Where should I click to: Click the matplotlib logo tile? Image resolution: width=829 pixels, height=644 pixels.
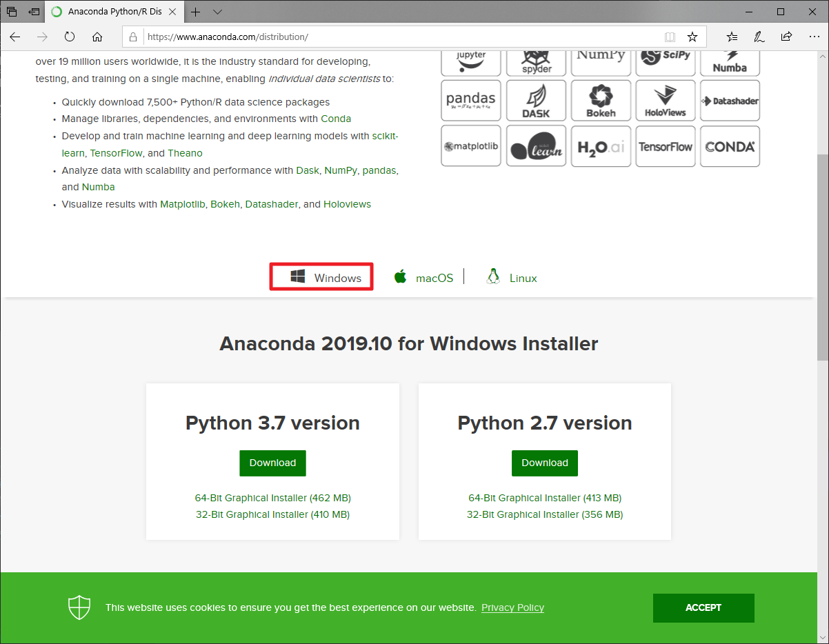pos(471,146)
